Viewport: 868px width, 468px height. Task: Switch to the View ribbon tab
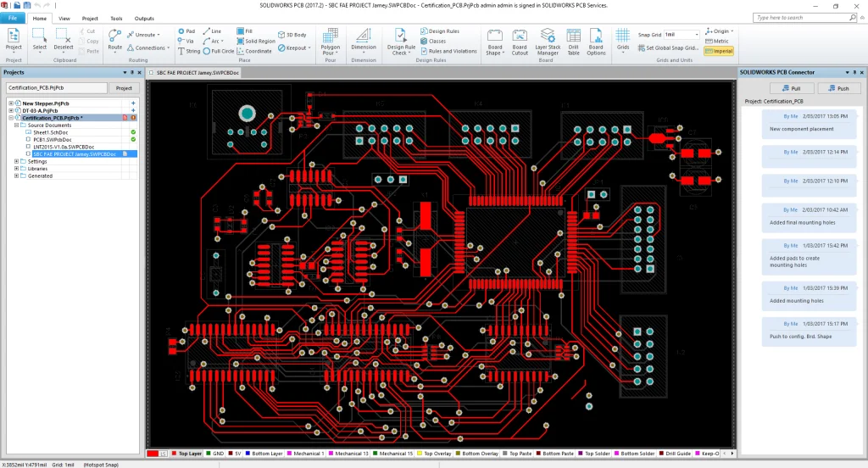pos(64,18)
